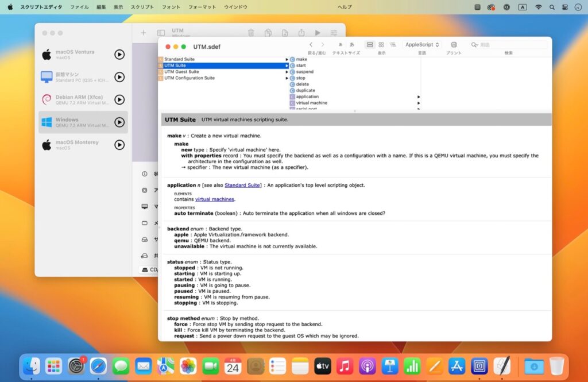This screenshot has width=588, height=382.
Task: Open Safari from the Dock
Action: (x=98, y=366)
